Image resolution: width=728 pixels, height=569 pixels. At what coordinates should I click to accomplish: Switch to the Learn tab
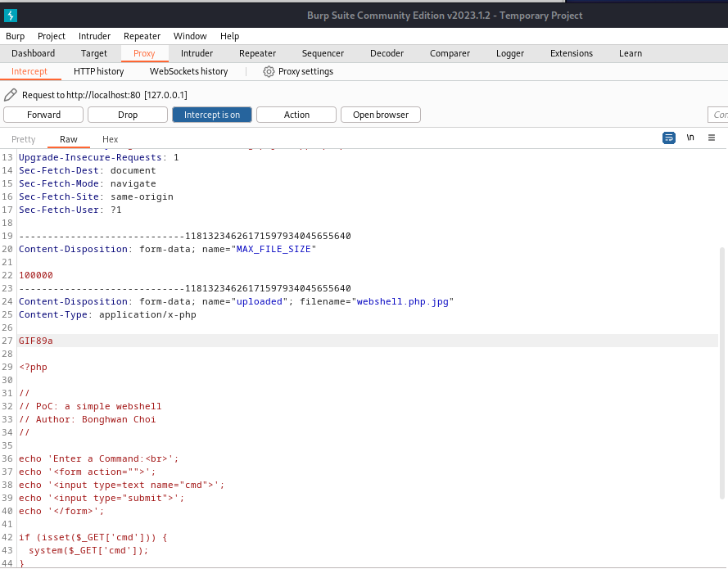click(630, 53)
